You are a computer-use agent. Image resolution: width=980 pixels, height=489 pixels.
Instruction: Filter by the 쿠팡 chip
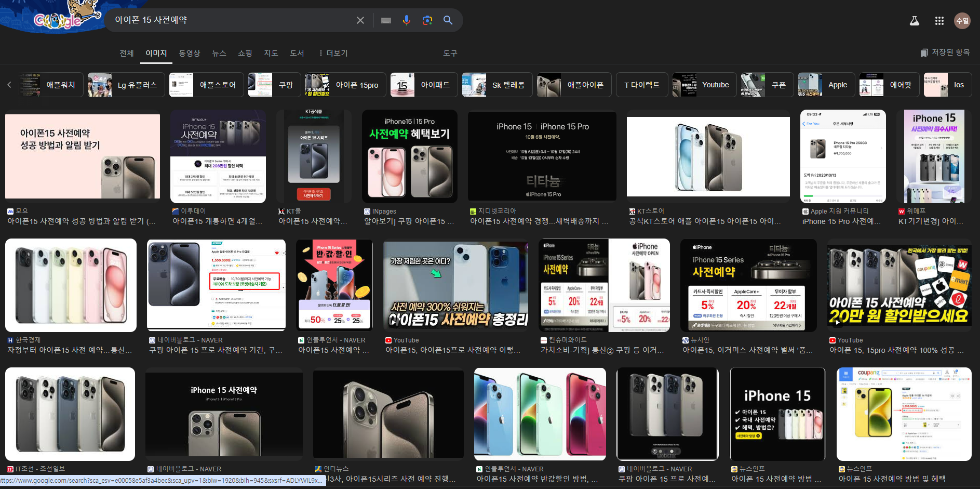click(x=274, y=85)
